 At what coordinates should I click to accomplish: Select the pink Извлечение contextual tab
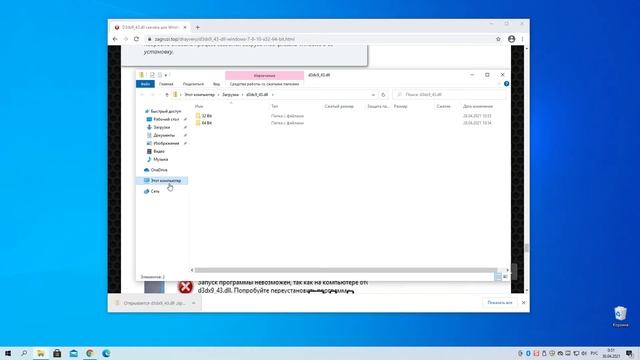(x=264, y=76)
